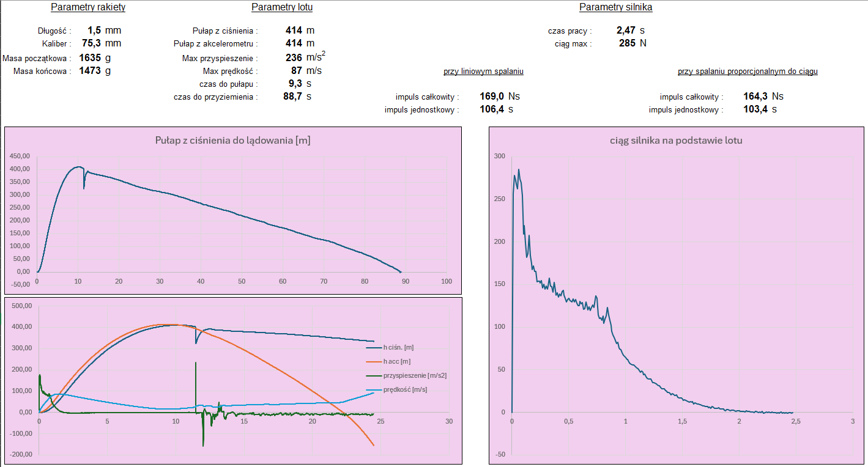Select the 'Parametry lotu' heading
The height and width of the screenshot is (467, 868).
tap(282, 7)
